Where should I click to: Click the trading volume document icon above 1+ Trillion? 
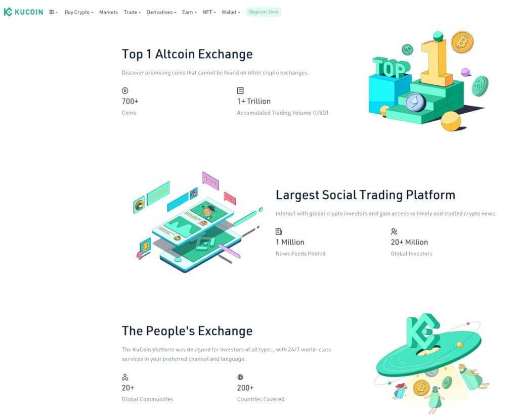pyautogui.click(x=240, y=91)
